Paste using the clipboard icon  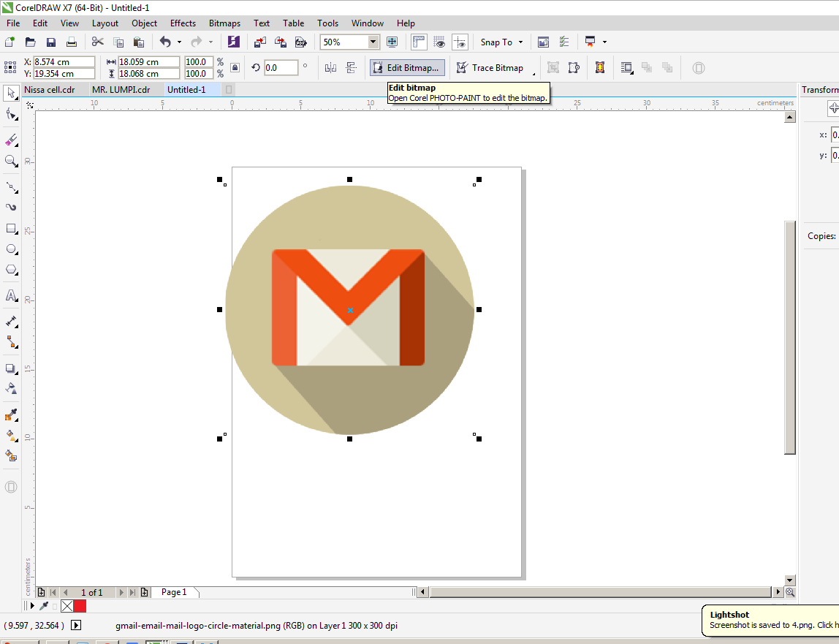[x=139, y=42]
